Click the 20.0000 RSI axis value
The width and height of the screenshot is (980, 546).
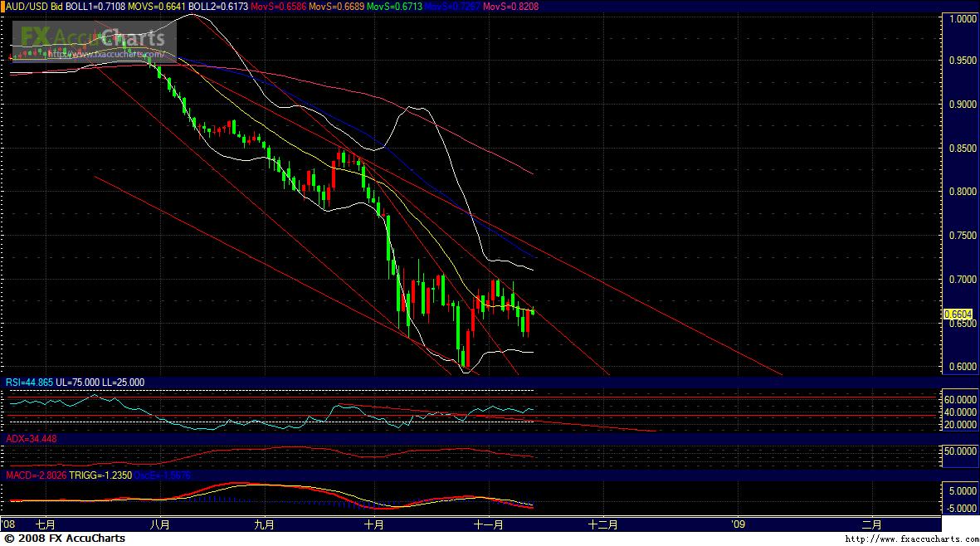(x=960, y=425)
